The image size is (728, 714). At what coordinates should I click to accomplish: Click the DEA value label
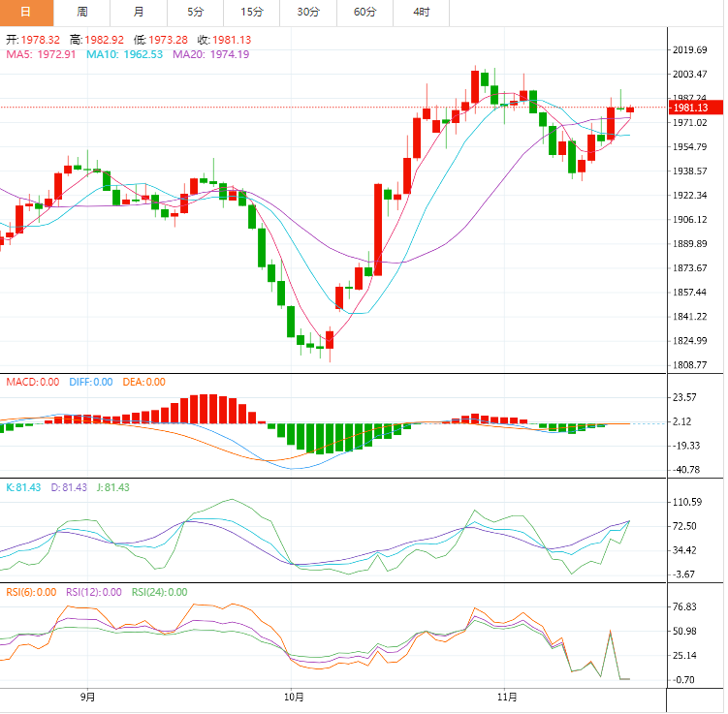[143, 382]
